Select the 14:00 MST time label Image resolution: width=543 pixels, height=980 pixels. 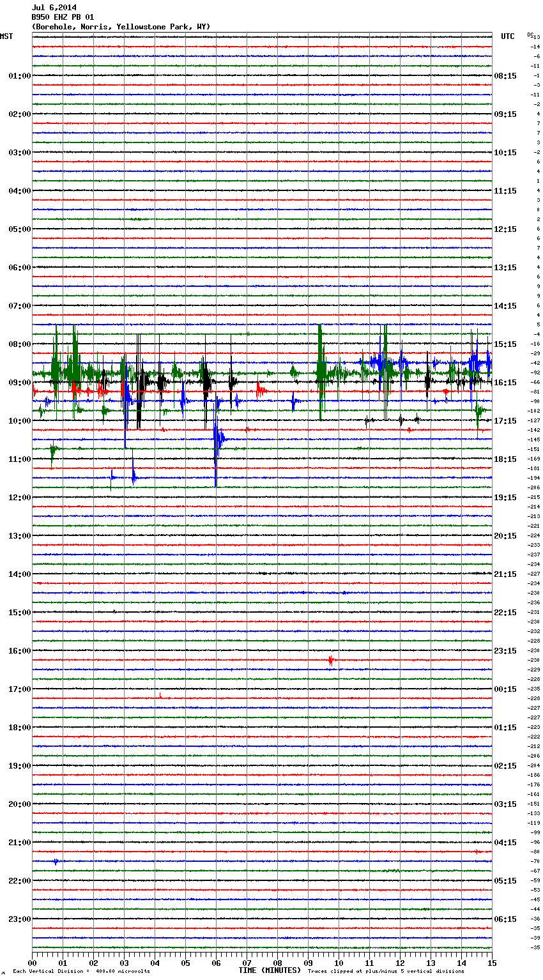[19, 574]
